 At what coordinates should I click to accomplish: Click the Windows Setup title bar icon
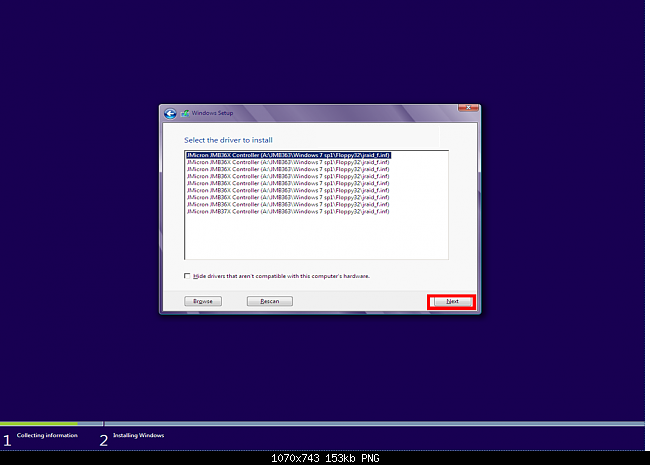click(x=185, y=113)
